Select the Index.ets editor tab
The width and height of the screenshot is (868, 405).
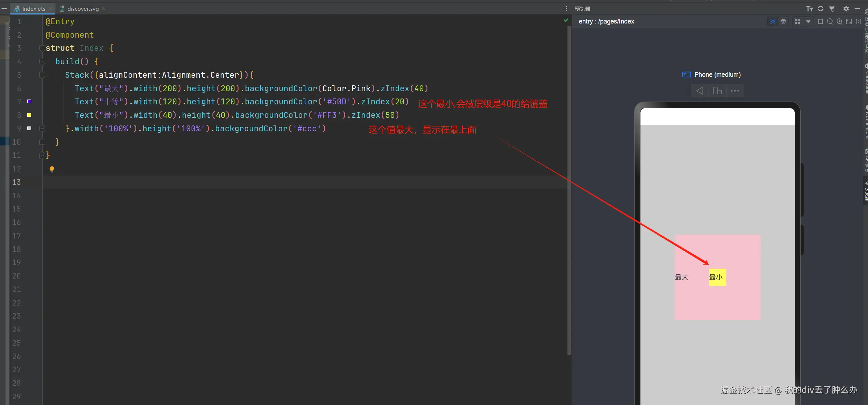[x=34, y=9]
